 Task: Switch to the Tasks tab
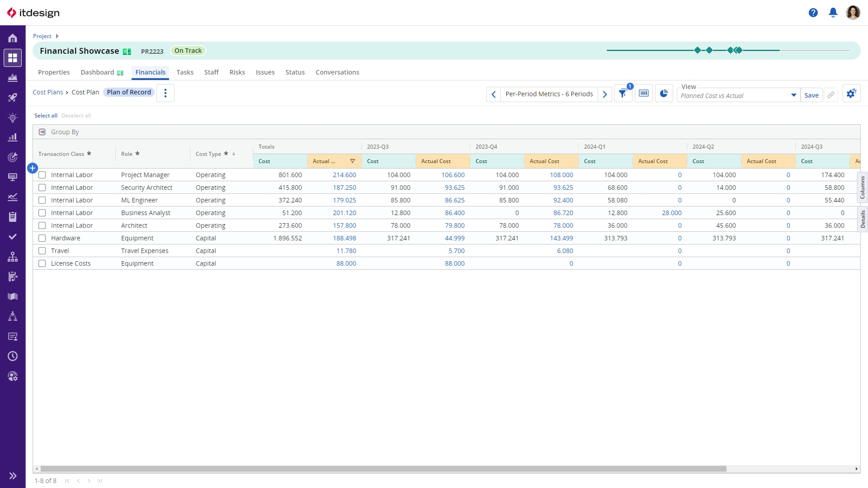click(184, 72)
